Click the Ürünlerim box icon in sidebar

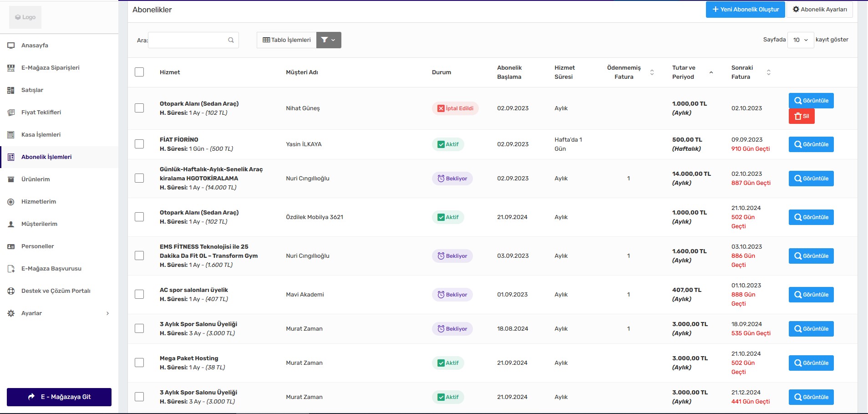(11, 179)
